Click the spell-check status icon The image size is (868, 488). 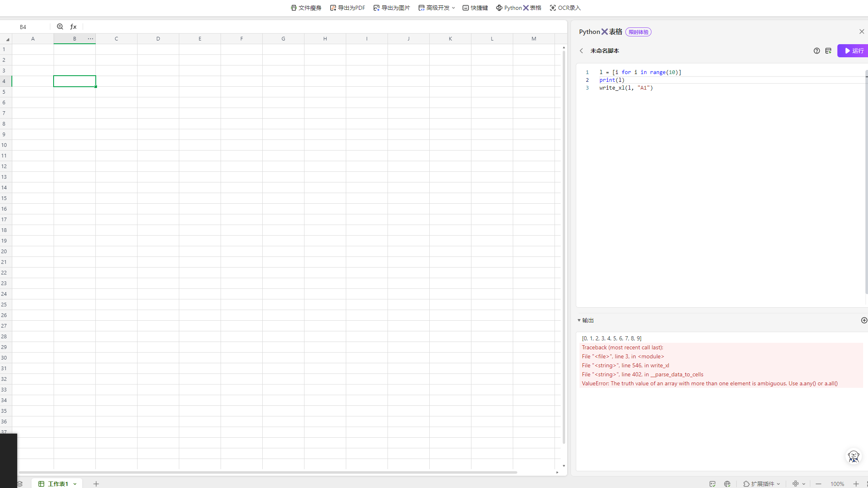click(712, 484)
